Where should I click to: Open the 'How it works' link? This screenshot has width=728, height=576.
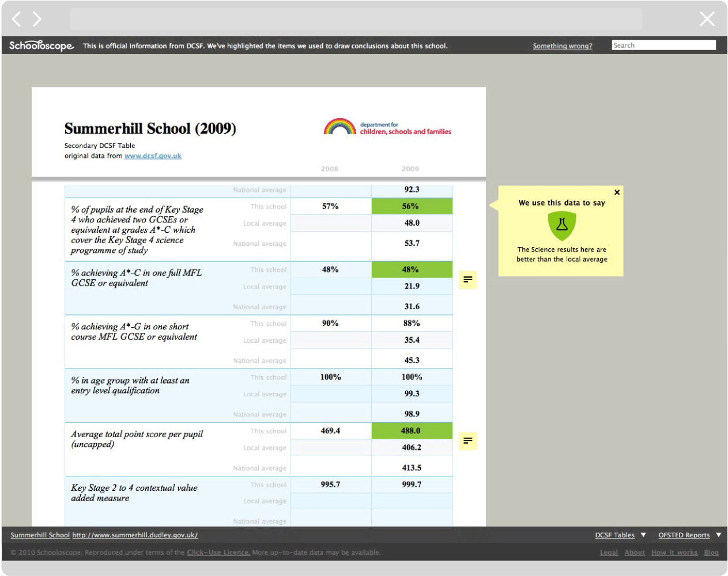click(x=674, y=552)
